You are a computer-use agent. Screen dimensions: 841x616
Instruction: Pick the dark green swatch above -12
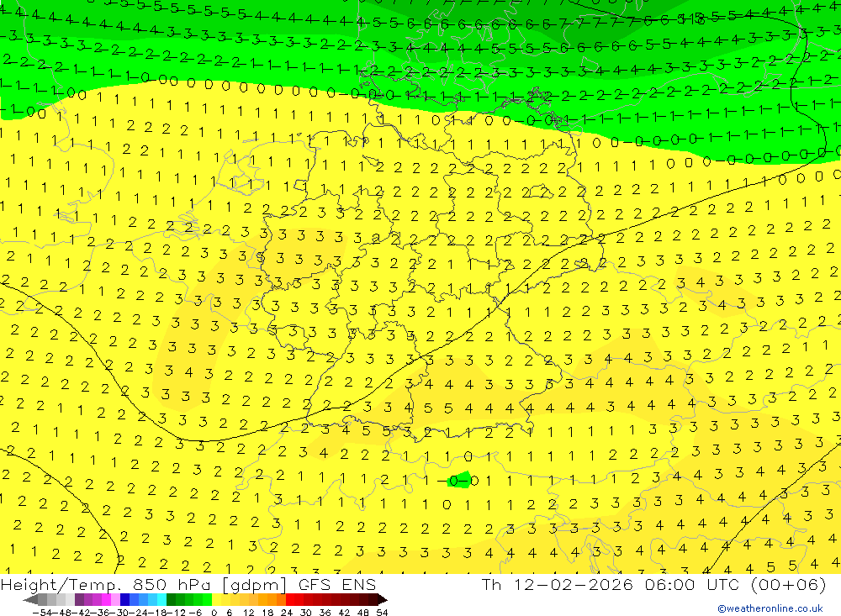[x=171, y=600]
